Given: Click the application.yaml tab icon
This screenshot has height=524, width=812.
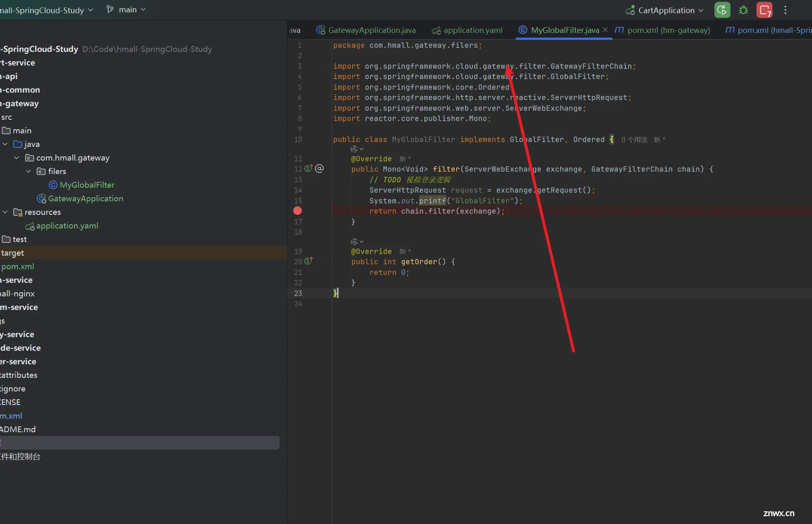Looking at the screenshot, I should (x=436, y=30).
